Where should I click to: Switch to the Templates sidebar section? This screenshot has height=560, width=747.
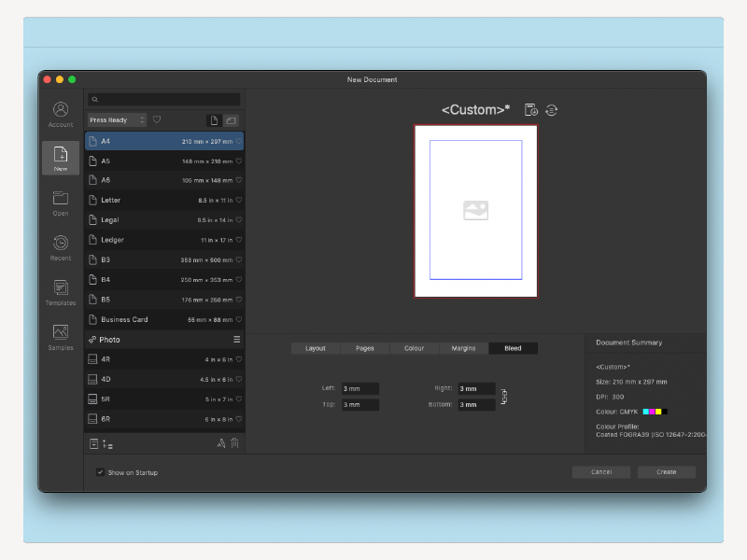(x=60, y=290)
